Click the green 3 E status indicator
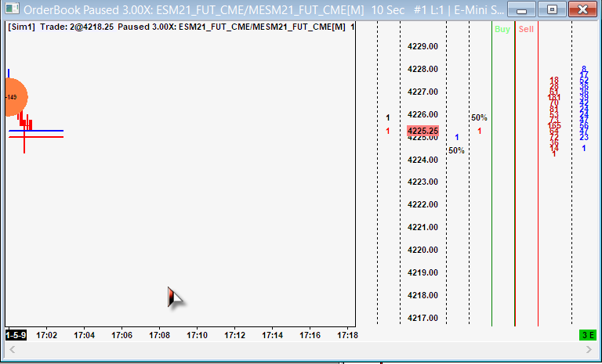The height and width of the screenshot is (364, 602). 588,335
